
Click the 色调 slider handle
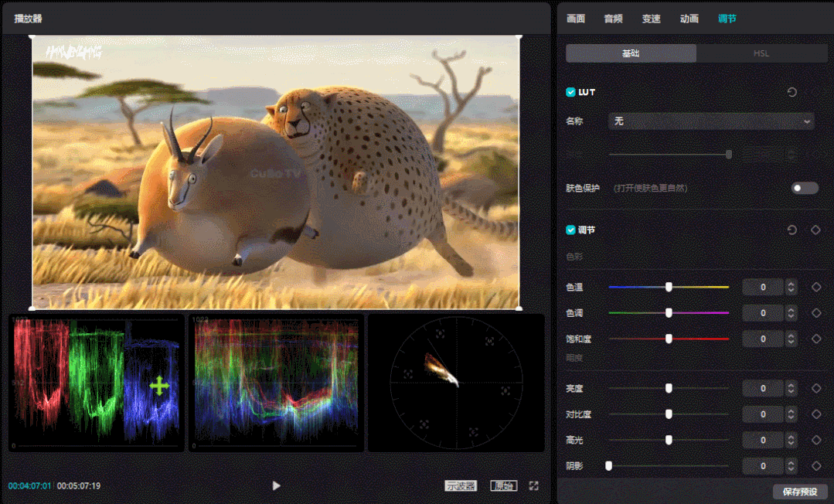[x=669, y=313]
